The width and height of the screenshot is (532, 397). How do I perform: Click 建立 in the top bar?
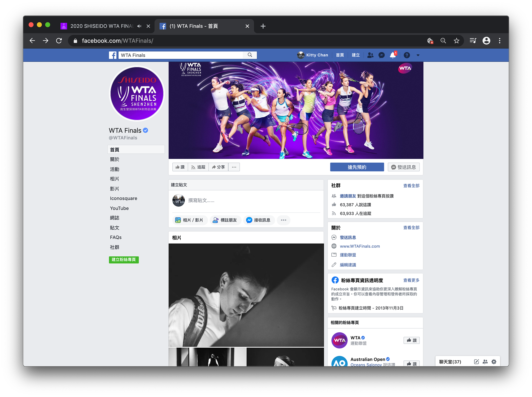pos(355,55)
